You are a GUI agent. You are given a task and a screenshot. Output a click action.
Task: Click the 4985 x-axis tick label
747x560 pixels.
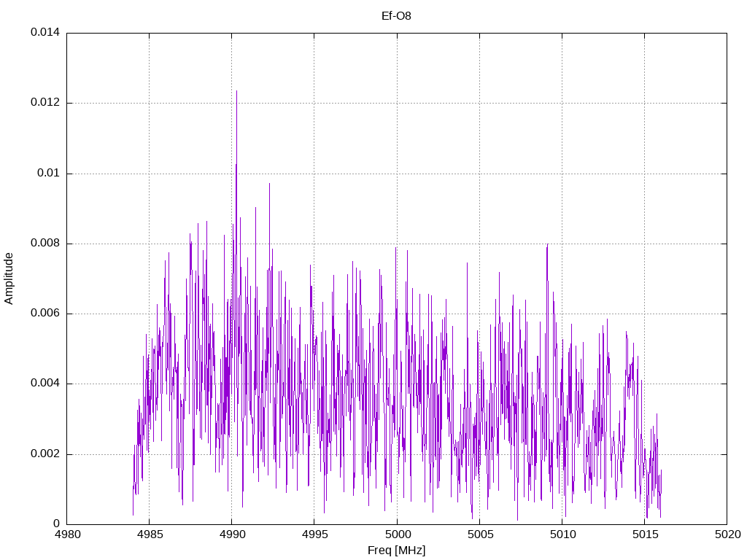pos(150,534)
